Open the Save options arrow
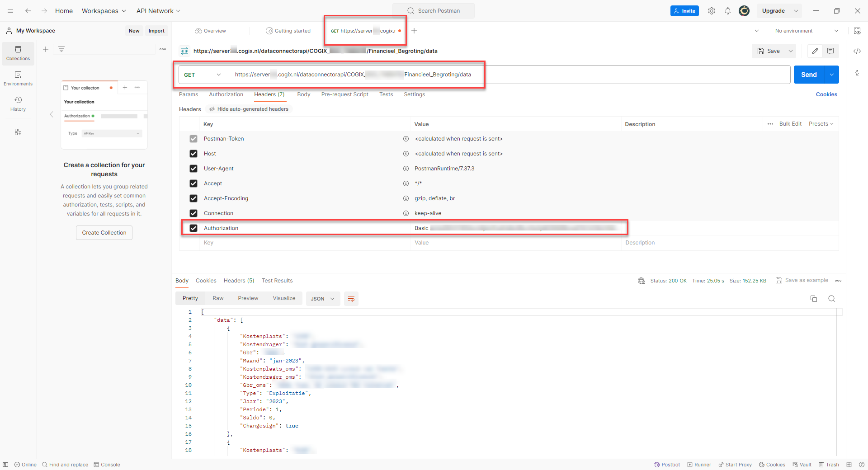The height and width of the screenshot is (470, 868). [791, 51]
